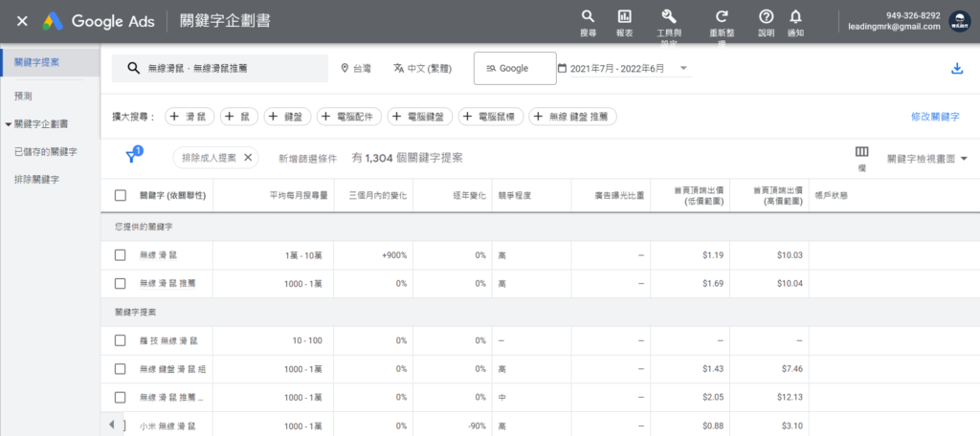Screen dimensions: 980x436
Task: Click the 修改關鍵字 link
Action: 935,117
